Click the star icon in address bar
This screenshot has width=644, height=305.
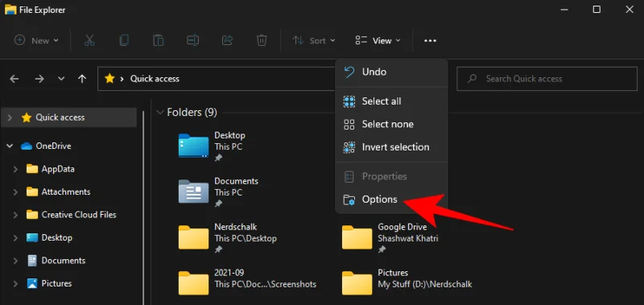point(109,78)
